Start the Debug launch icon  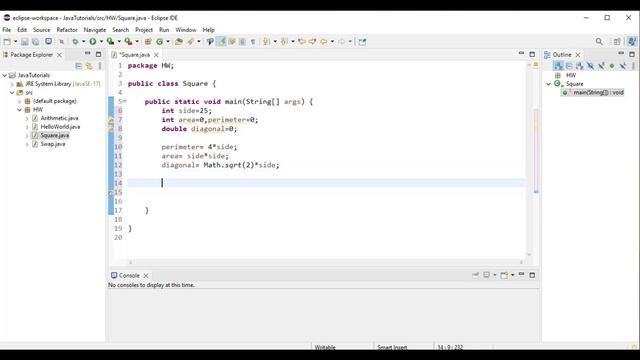click(75, 42)
